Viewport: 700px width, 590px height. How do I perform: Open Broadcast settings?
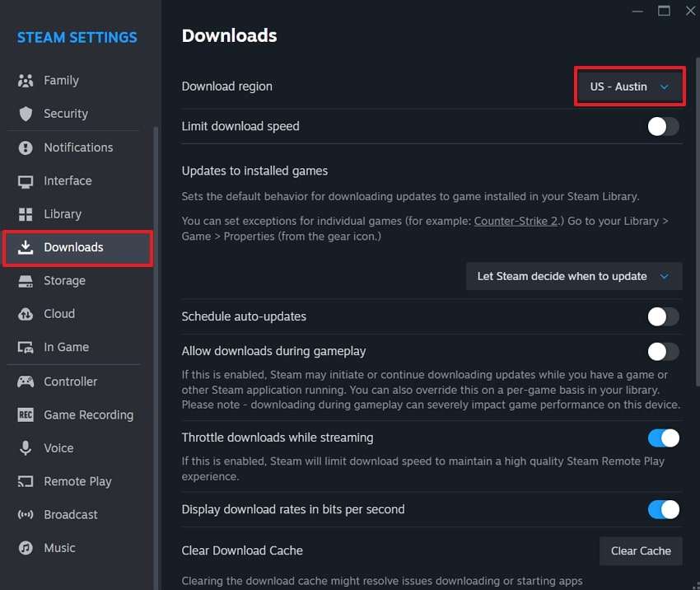click(78, 514)
